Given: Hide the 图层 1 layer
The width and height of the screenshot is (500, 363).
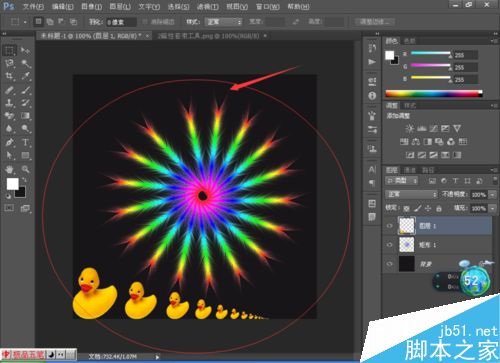Looking at the screenshot, I should pos(389,226).
